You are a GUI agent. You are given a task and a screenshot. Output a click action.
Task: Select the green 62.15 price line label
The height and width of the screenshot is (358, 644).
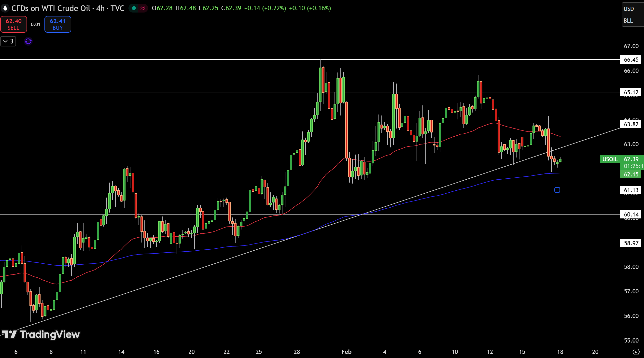point(631,174)
